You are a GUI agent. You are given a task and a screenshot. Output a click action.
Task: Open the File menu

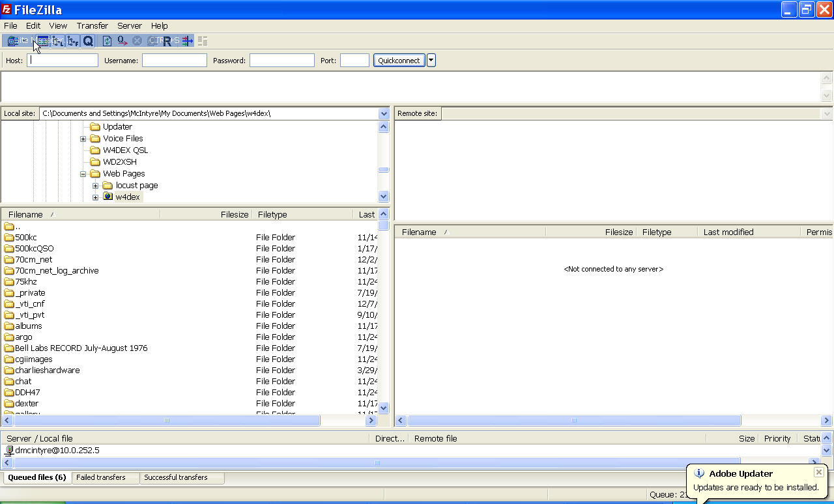coord(10,25)
